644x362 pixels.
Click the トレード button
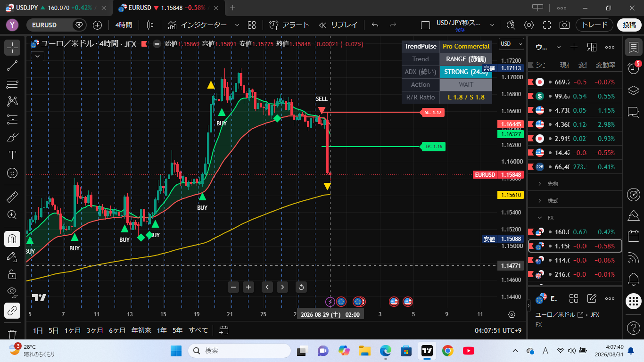click(594, 25)
